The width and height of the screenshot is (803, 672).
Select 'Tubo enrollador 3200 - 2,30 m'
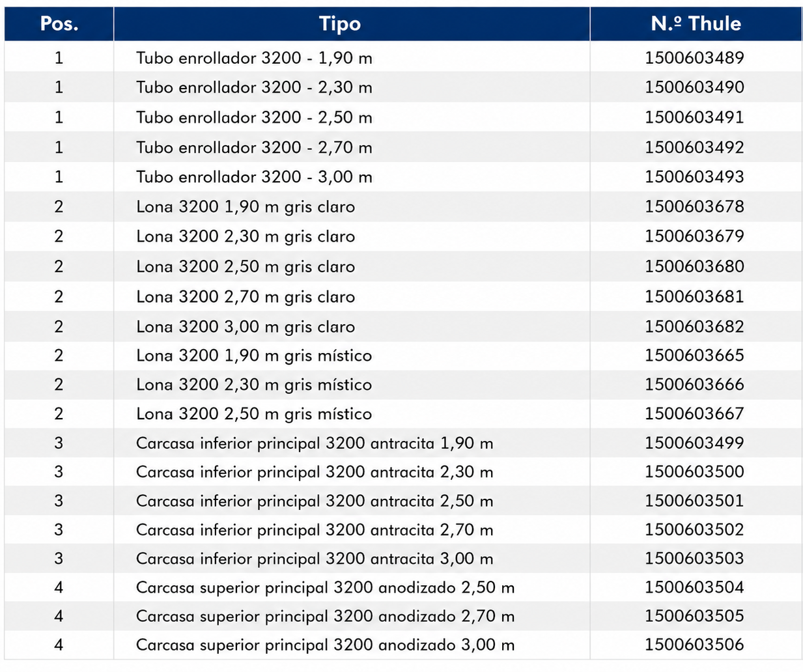pyautogui.click(x=254, y=87)
